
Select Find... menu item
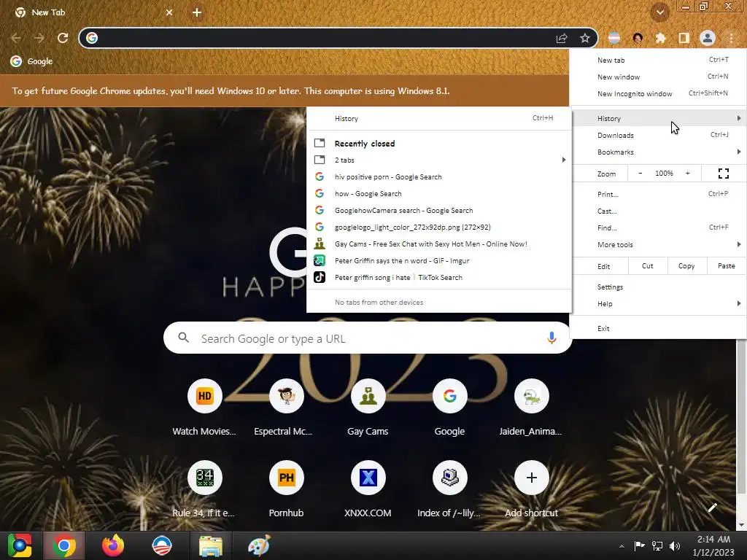point(658,227)
